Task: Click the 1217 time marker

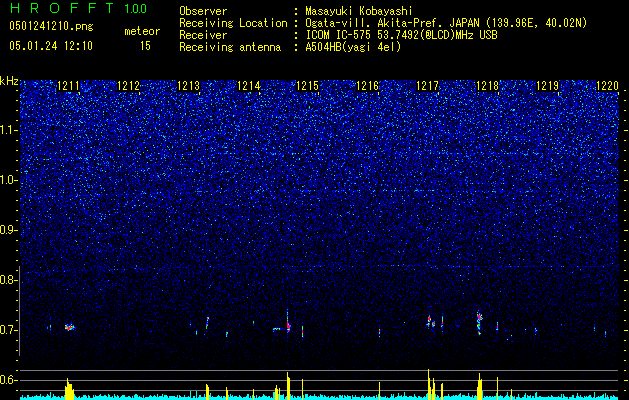Action: pyautogui.click(x=428, y=86)
